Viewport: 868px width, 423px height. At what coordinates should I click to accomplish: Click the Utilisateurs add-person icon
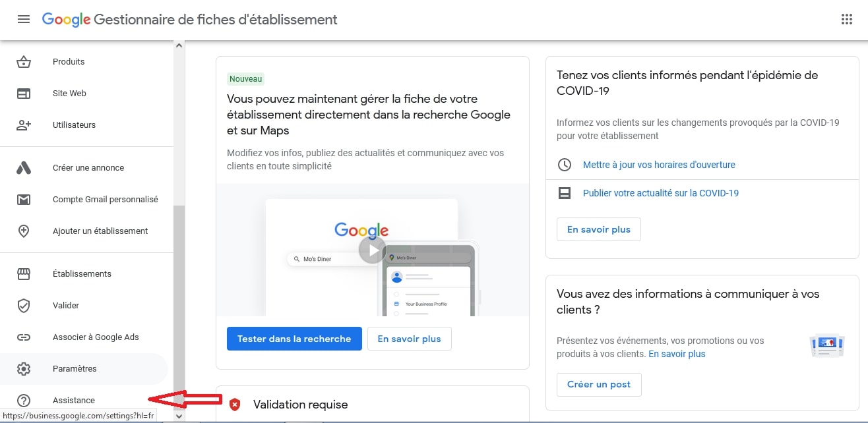tap(24, 125)
